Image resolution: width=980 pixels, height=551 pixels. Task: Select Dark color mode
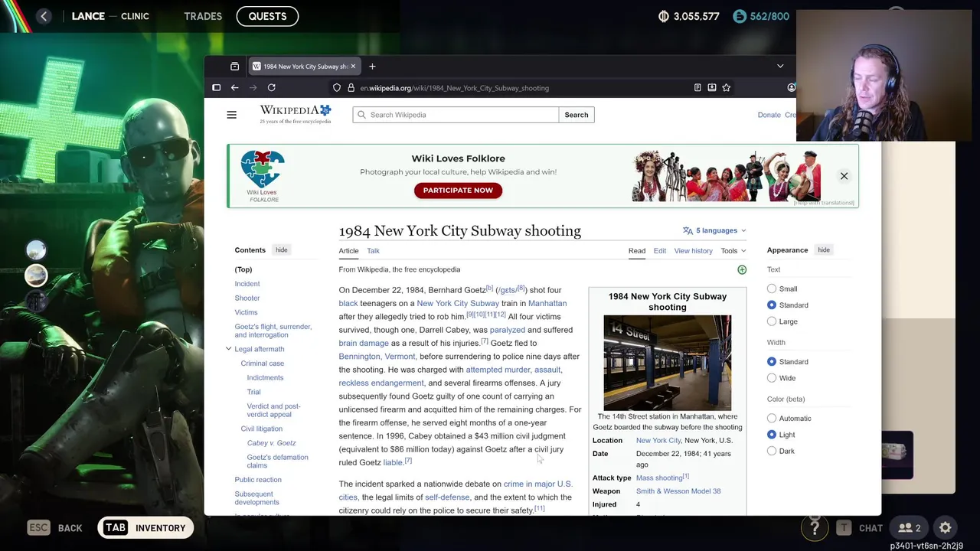tap(772, 451)
